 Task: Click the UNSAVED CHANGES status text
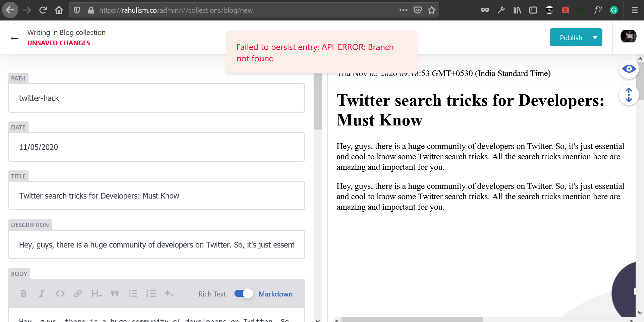coord(59,43)
